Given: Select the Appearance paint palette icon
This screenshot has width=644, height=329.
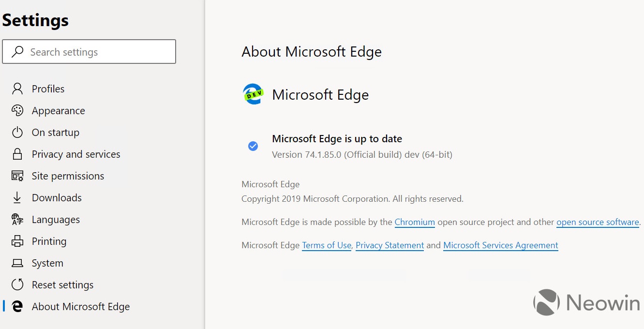Looking at the screenshot, I should [17, 110].
